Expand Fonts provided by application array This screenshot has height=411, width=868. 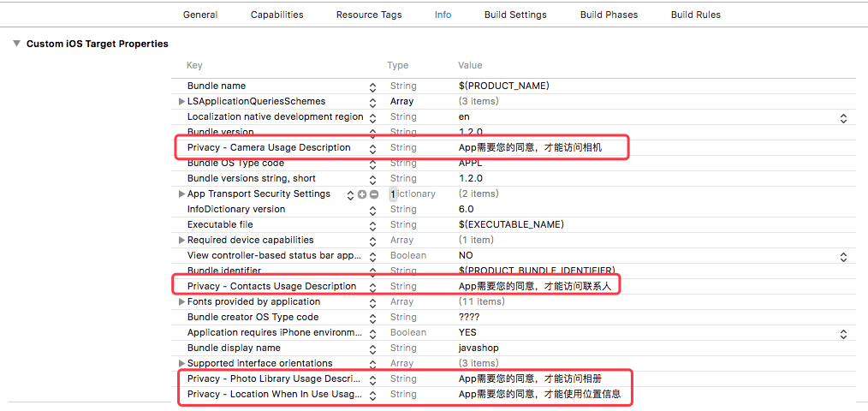[181, 302]
